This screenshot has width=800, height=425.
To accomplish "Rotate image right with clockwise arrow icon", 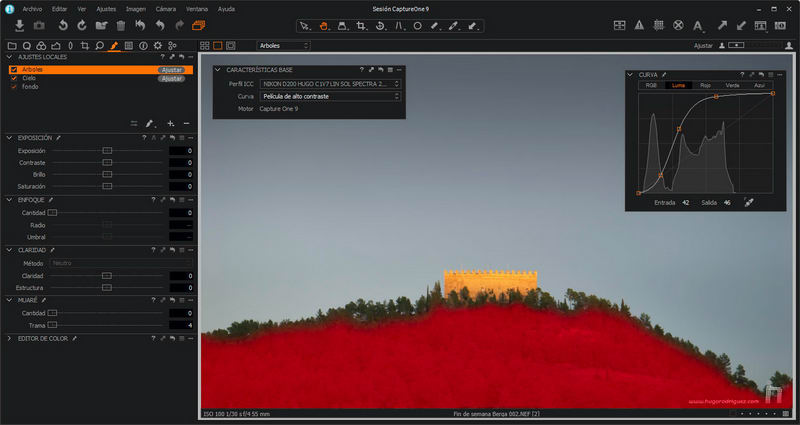I will tap(82, 25).
